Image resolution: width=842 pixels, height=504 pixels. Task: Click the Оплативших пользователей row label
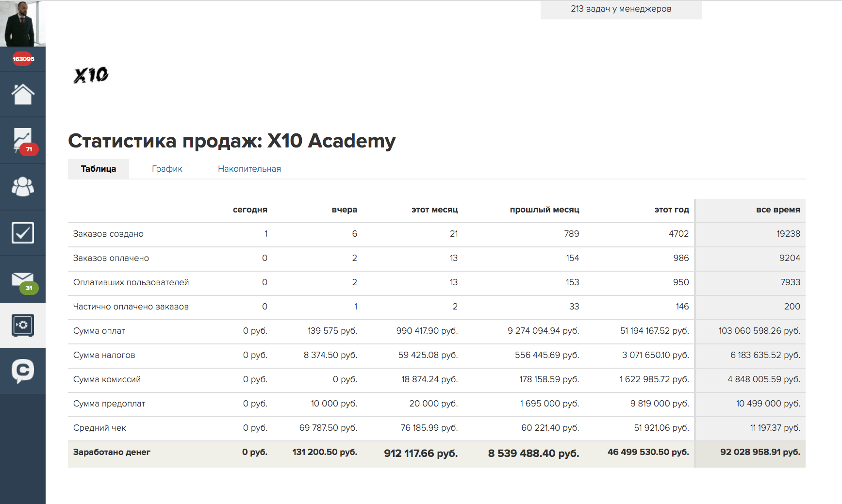131,282
